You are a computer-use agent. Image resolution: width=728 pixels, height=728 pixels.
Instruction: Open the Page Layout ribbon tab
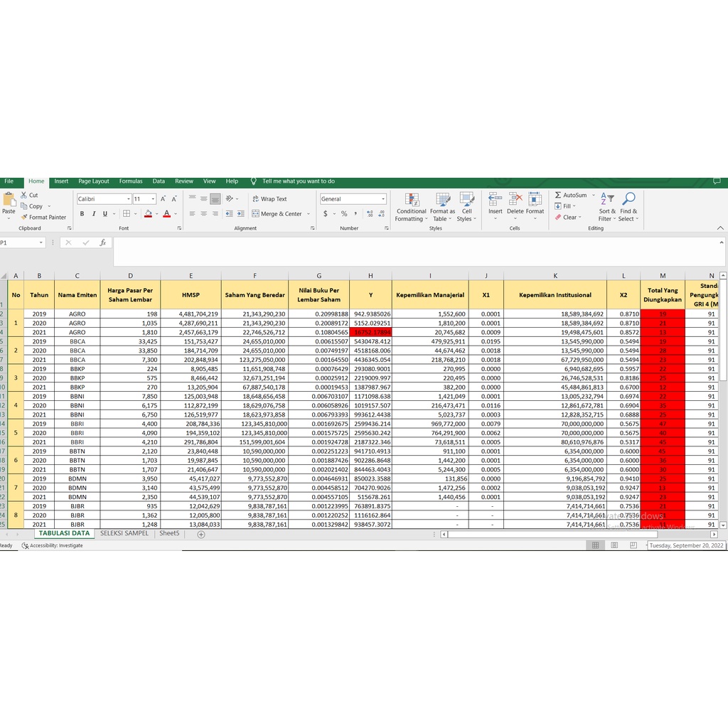[x=94, y=181]
